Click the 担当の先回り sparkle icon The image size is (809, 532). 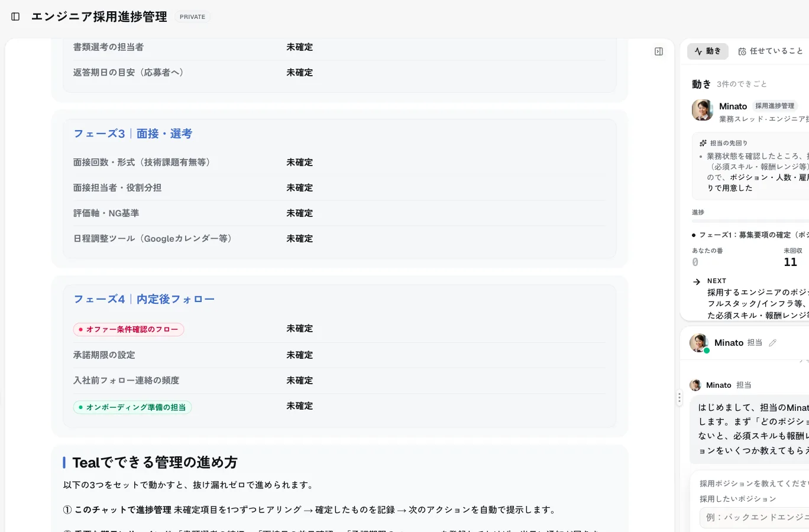(x=703, y=143)
